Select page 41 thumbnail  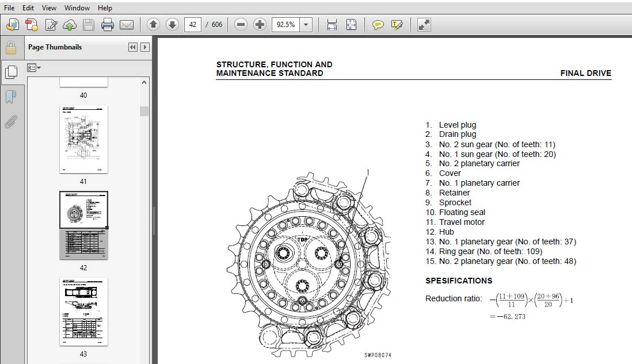83,139
